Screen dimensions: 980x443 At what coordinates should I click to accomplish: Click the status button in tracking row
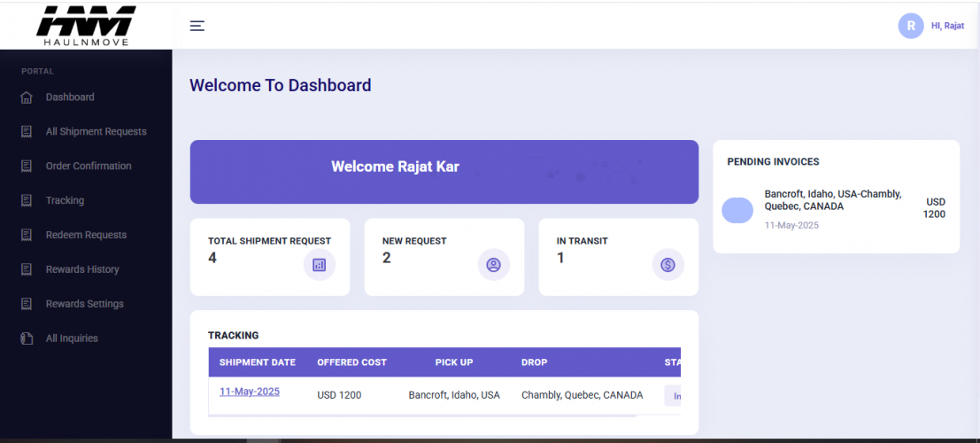(x=674, y=396)
